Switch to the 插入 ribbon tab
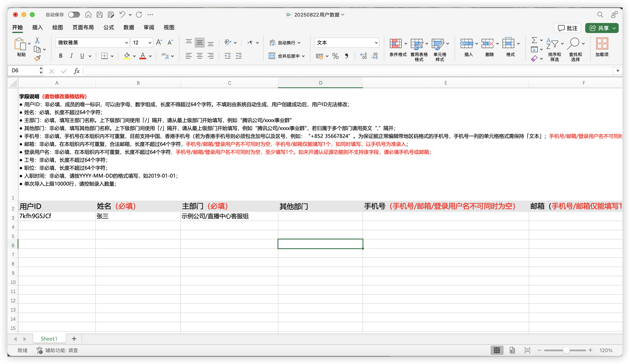 coord(37,27)
